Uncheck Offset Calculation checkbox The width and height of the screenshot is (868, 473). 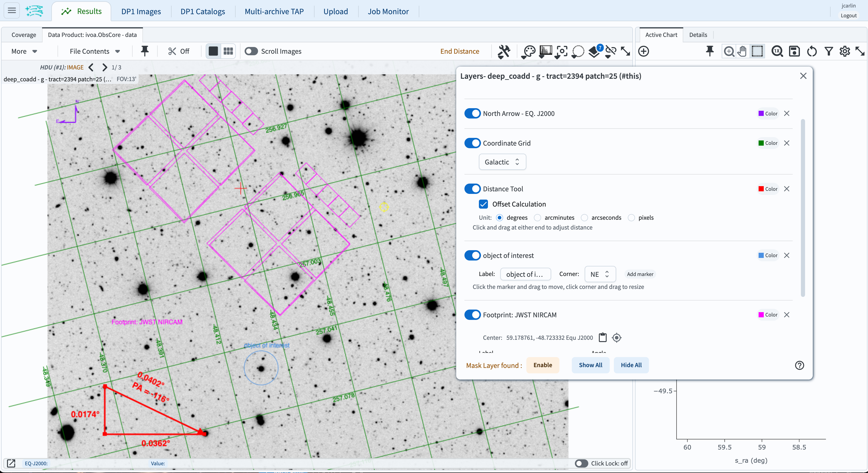click(x=483, y=204)
